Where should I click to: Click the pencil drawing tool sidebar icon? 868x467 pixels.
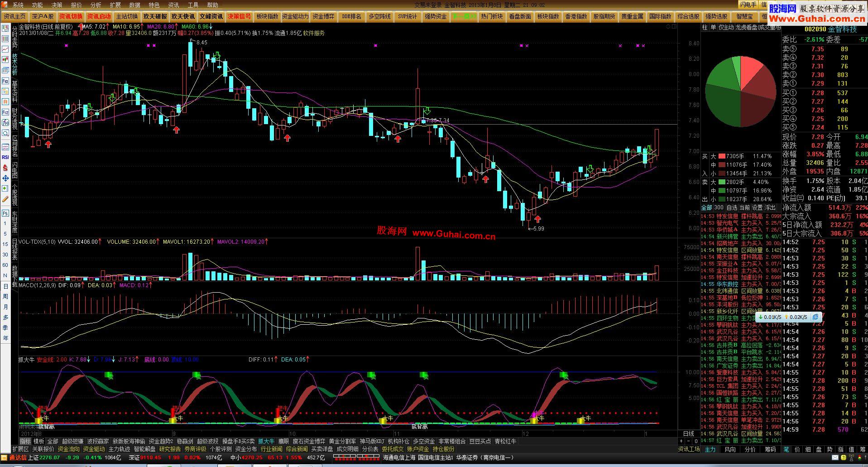click(5, 199)
